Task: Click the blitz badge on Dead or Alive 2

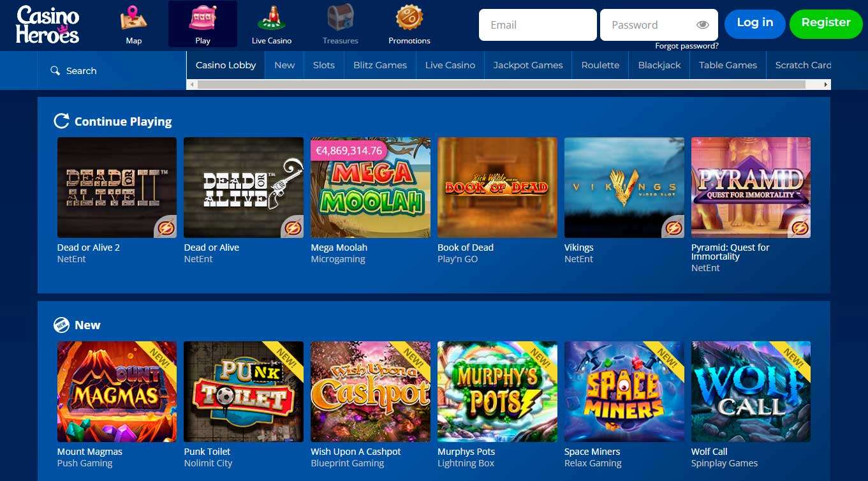Action: pyautogui.click(x=165, y=227)
